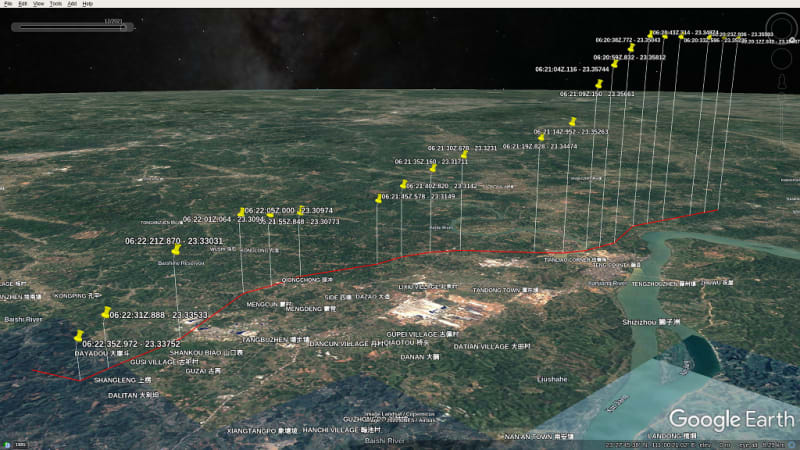The height and width of the screenshot is (450, 800).
Task: Select the Street View pegman icon
Action: [782, 82]
